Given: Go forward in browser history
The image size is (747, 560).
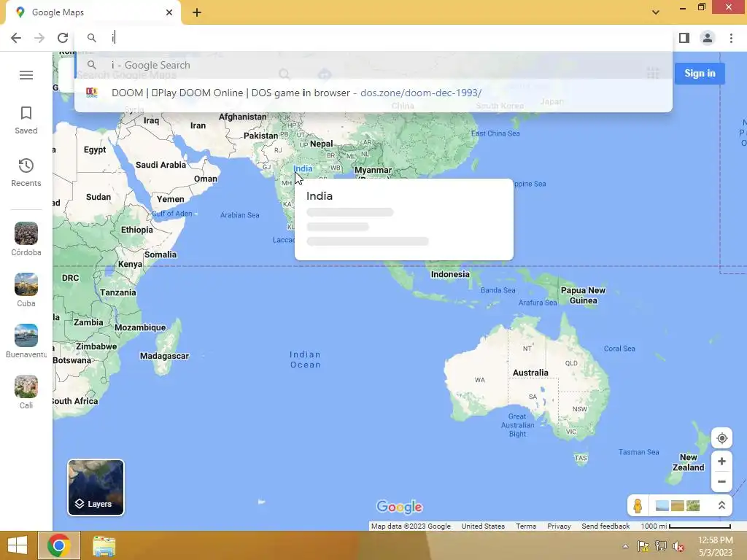Looking at the screenshot, I should [39, 38].
